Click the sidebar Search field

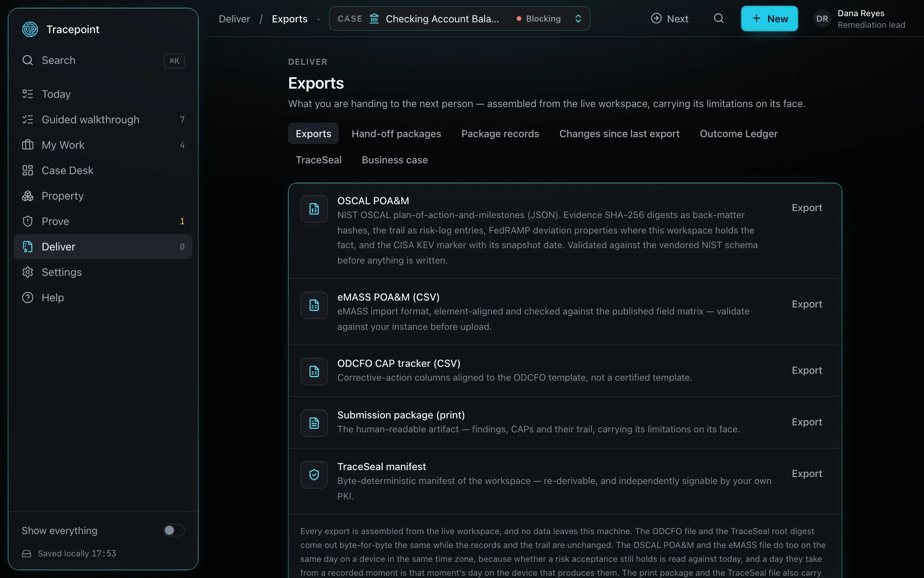(x=103, y=60)
